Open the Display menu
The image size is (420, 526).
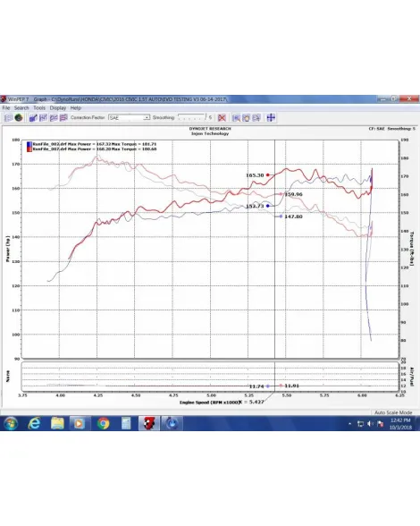[58, 108]
